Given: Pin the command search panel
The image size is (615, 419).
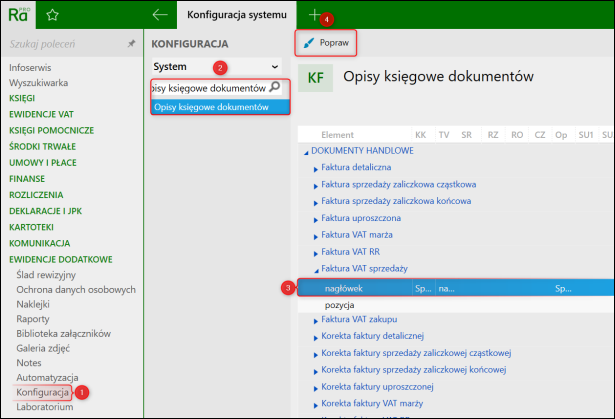Looking at the screenshot, I should coord(131,44).
